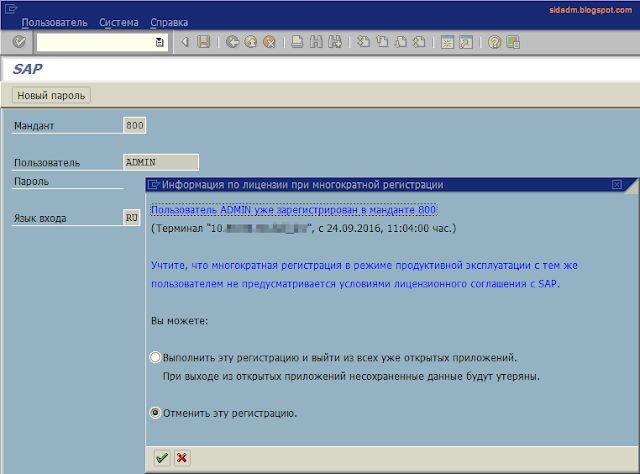Screen dimensions: 640x474
Task: Click the Мандант field with 800
Action: (x=134, y=125)
